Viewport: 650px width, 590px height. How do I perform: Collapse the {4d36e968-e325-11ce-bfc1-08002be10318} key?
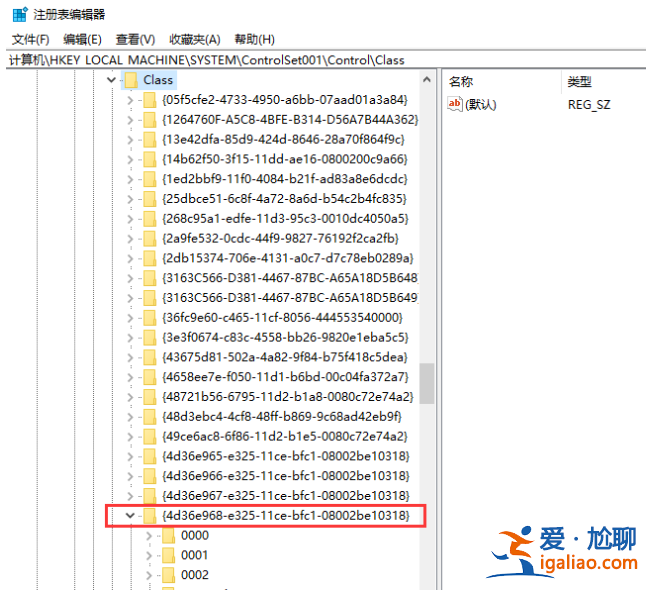[x=130, y=515]
